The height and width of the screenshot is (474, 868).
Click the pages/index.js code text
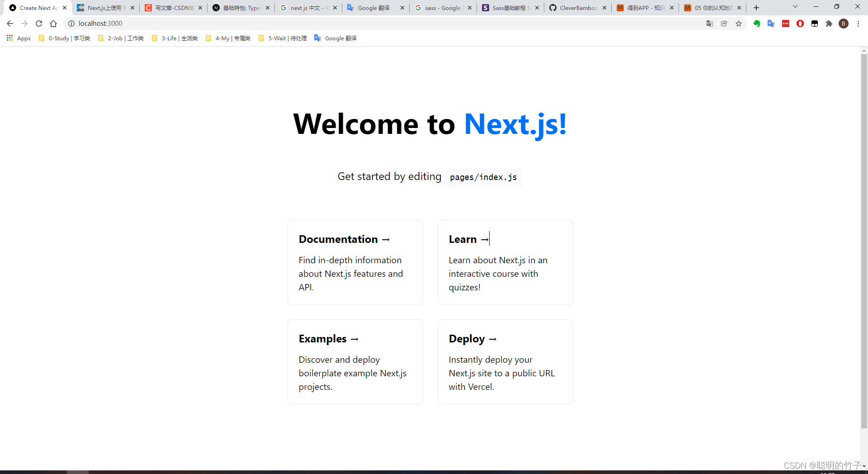coord(483,177)
